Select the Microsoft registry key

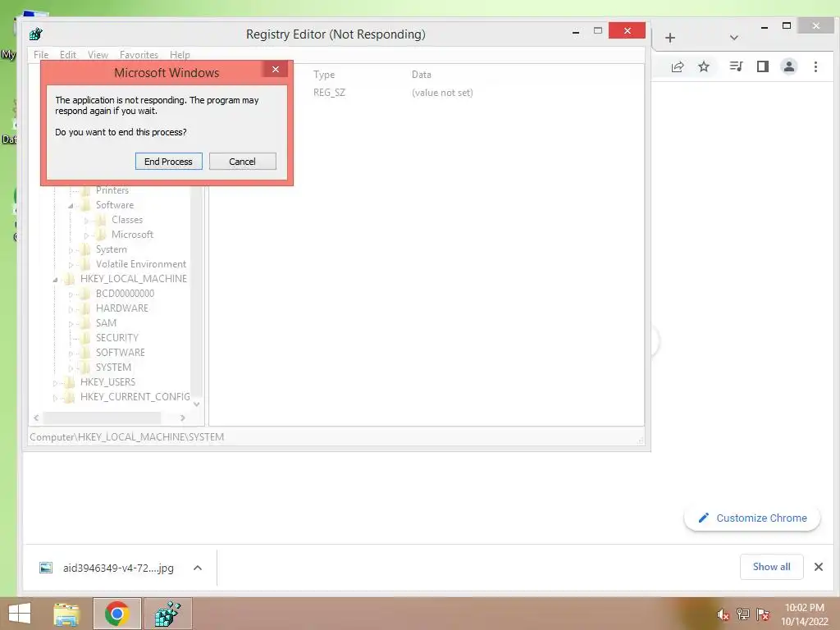(132, 235)
